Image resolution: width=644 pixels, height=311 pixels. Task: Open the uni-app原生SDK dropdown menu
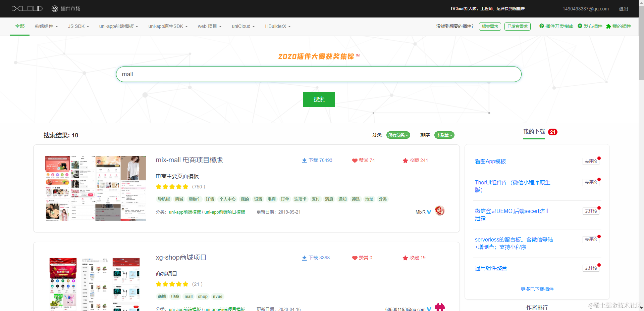(x=168, y=26)
